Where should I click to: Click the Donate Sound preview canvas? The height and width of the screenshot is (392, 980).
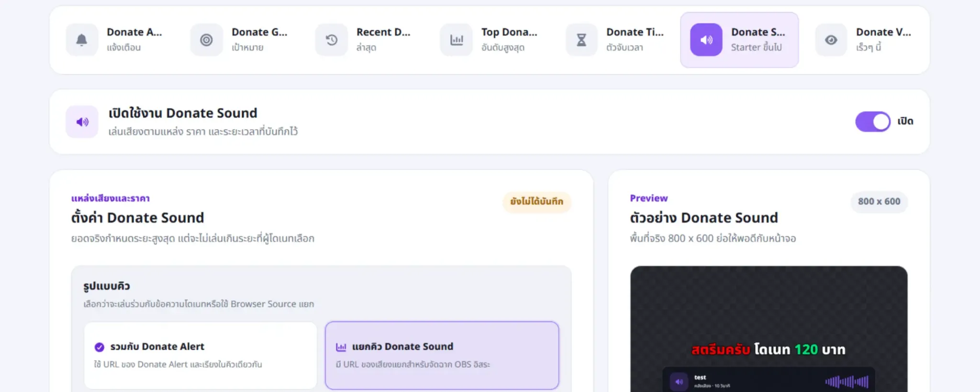coord(768,329)
